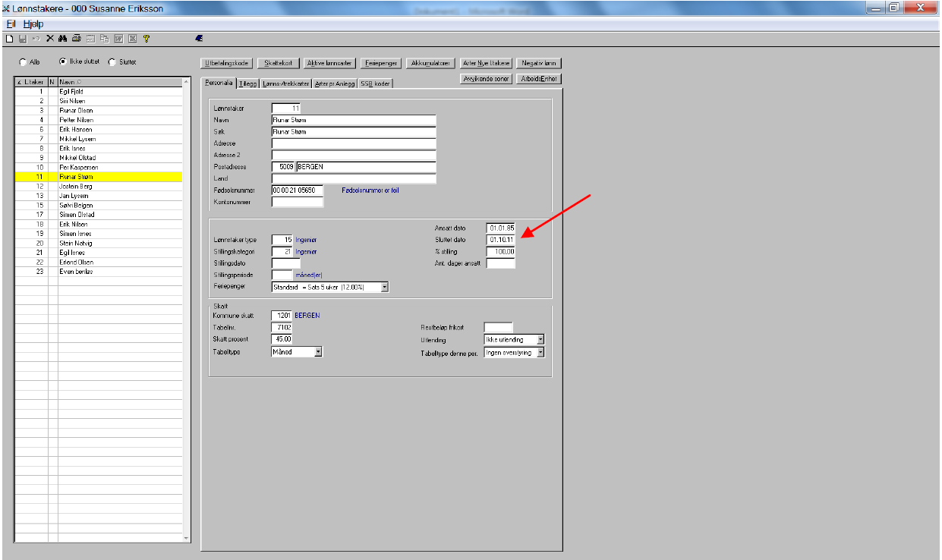Click the Tabellnr. field

(x=282, y=327)
